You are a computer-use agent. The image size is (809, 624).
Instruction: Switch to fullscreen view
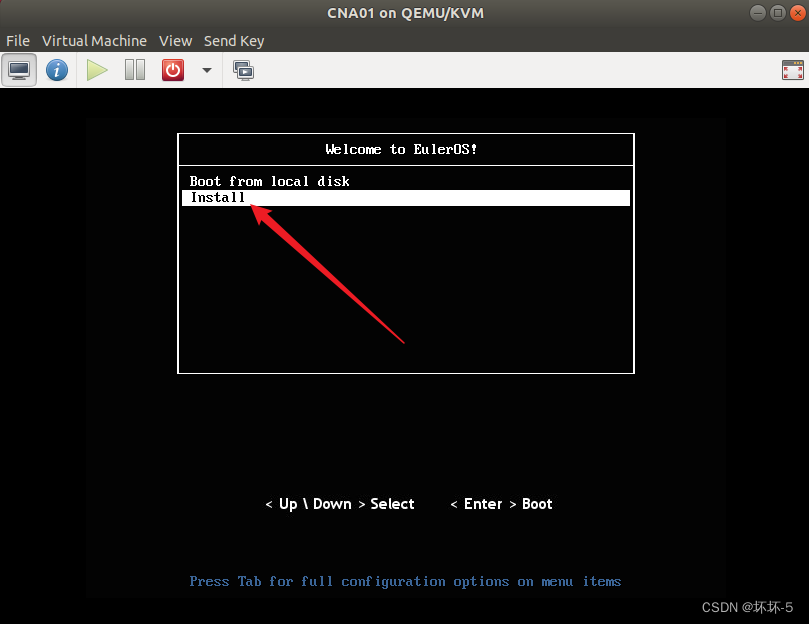tap(792, 70)
